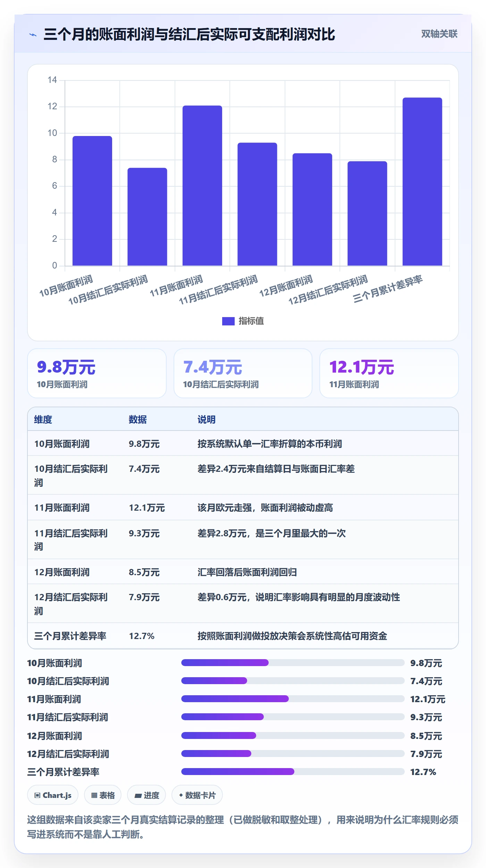Select table cell 9.3万元
Image resolution: width=486 pixels, height=868 pixels.
point(144,533)
